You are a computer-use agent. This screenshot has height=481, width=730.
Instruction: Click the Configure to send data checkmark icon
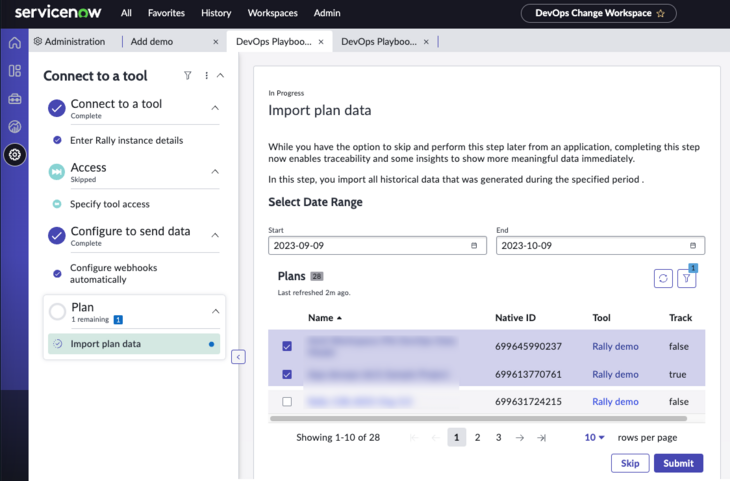click(x=57, y=236)
